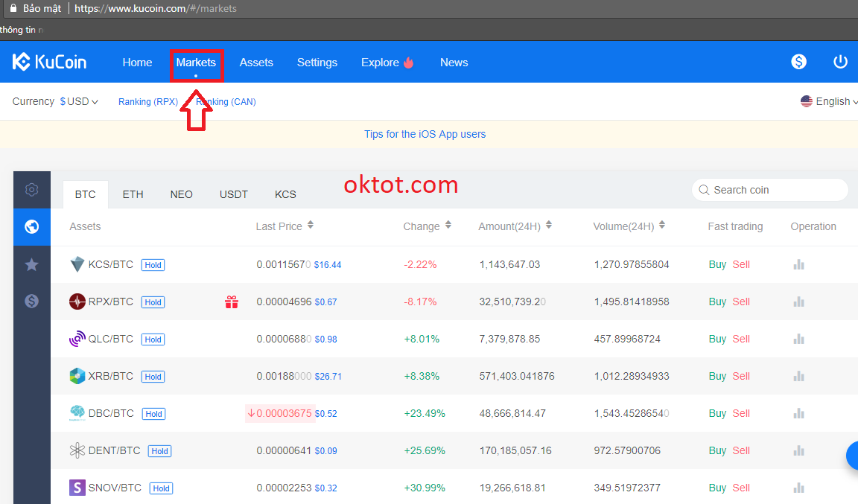
Task: Click the red gift icon on RPX/BTC
Action: coord(232,302)
